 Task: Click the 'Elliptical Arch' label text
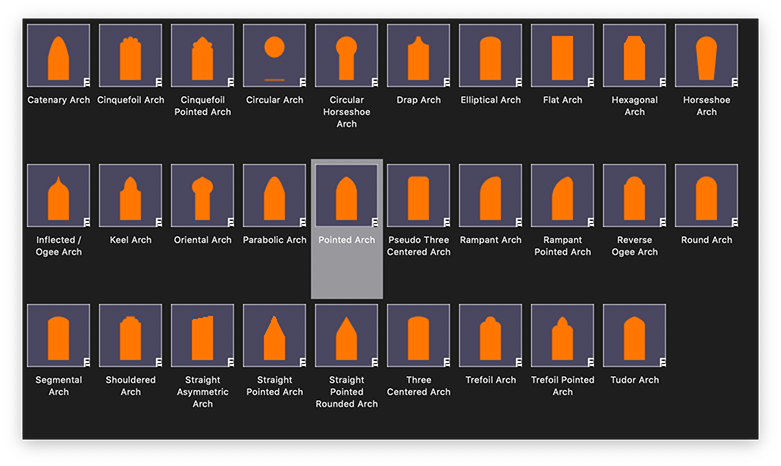[x=491, y=100]
